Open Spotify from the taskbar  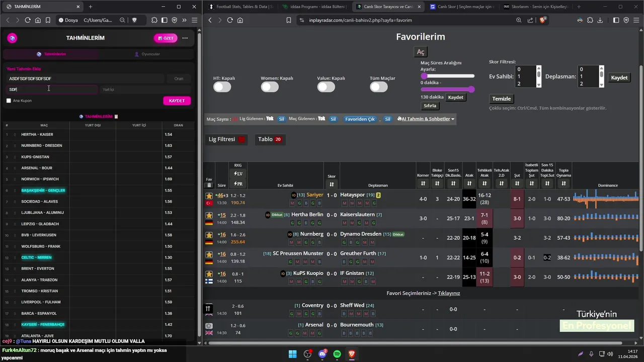coord(337,354)
